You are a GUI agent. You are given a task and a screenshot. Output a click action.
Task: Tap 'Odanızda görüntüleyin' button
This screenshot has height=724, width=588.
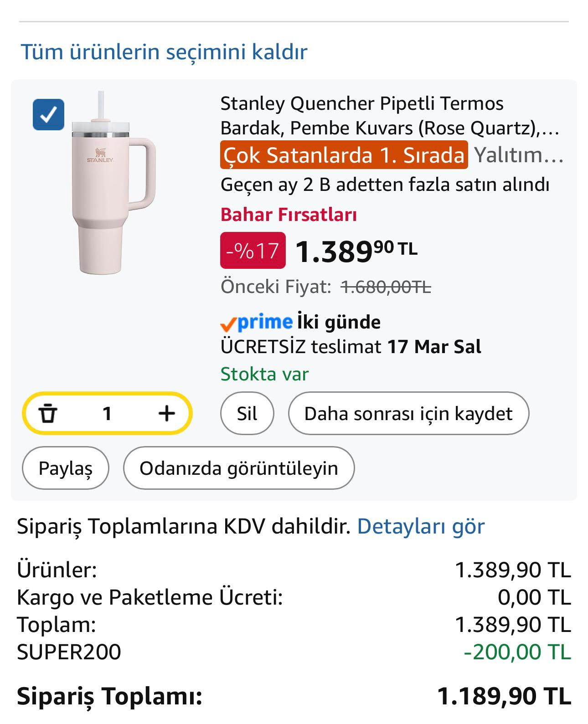pos(239,468)
